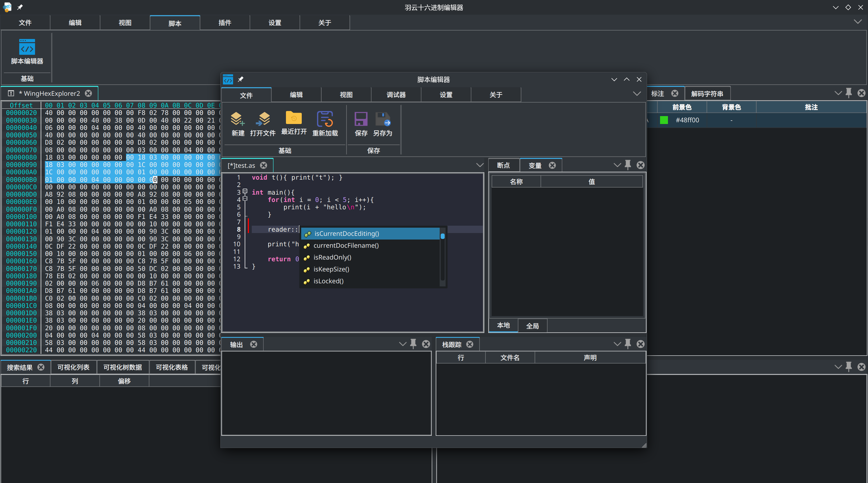The image size is (868, 483).
Task: Open the 可视化树数据 tab
Action: click(123, 367)
